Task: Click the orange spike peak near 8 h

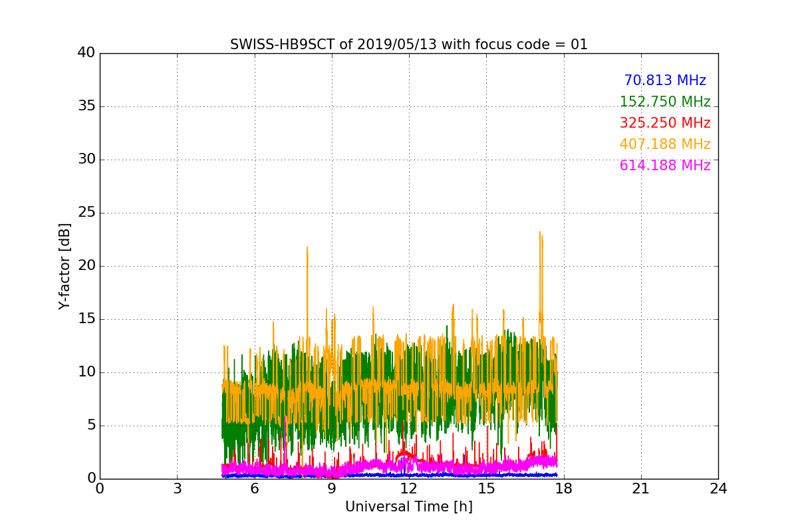Action: pos(307,248)
